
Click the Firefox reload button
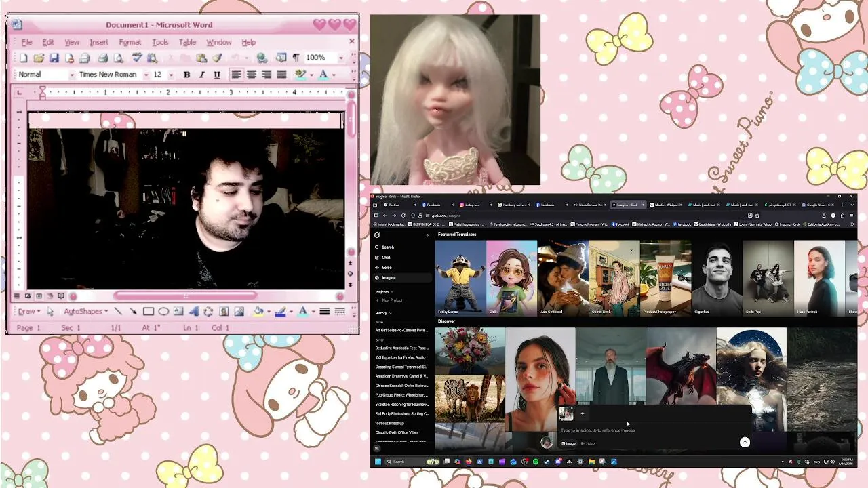(x=403, y=216)
